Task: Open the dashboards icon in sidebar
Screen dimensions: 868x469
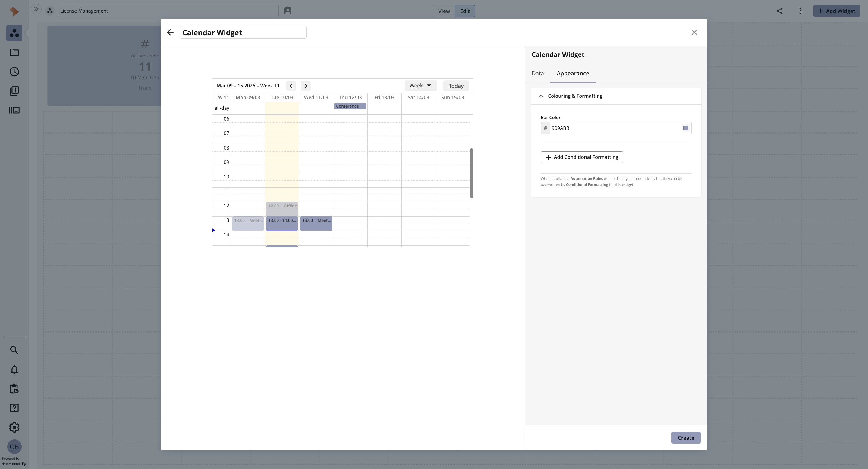Action: (14, 33)
